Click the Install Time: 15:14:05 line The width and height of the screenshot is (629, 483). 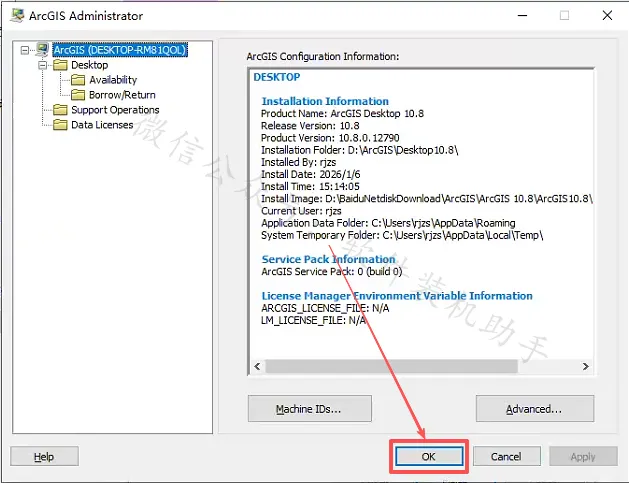tap(310, 187)
